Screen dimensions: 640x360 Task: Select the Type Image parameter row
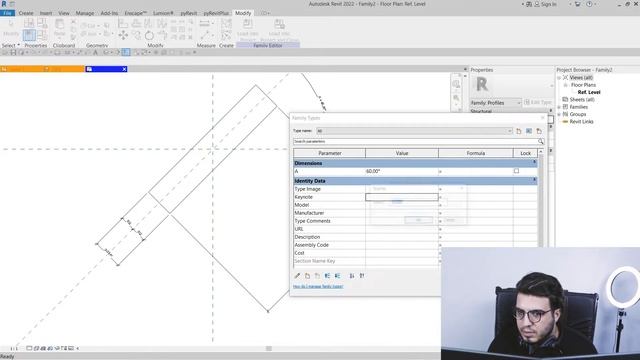coord(415,189)
